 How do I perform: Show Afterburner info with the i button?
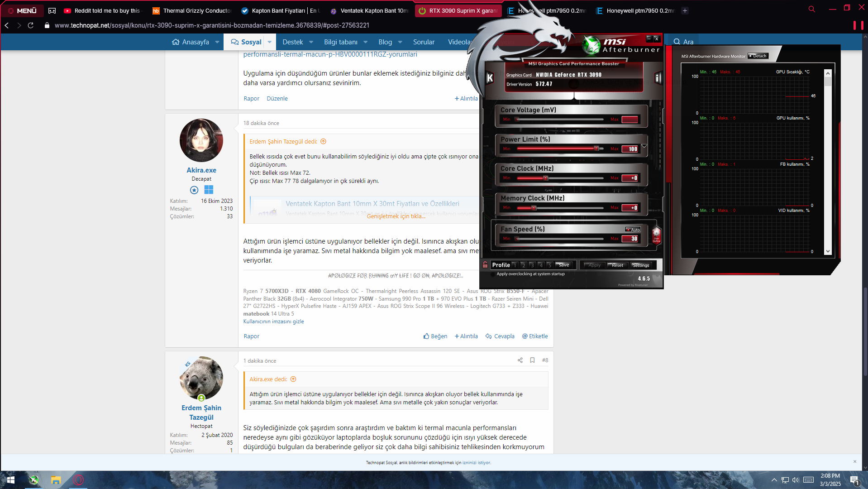pos(658,78)
